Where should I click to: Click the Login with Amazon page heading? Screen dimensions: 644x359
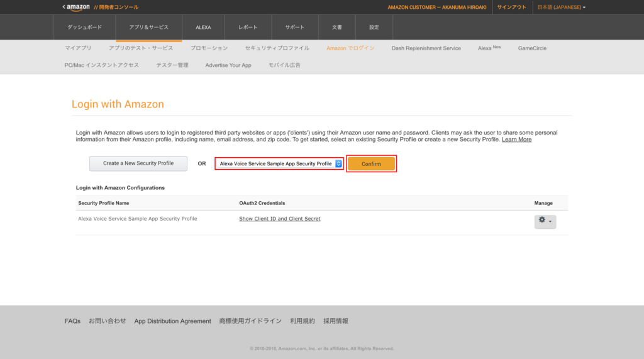click(118, 104)
